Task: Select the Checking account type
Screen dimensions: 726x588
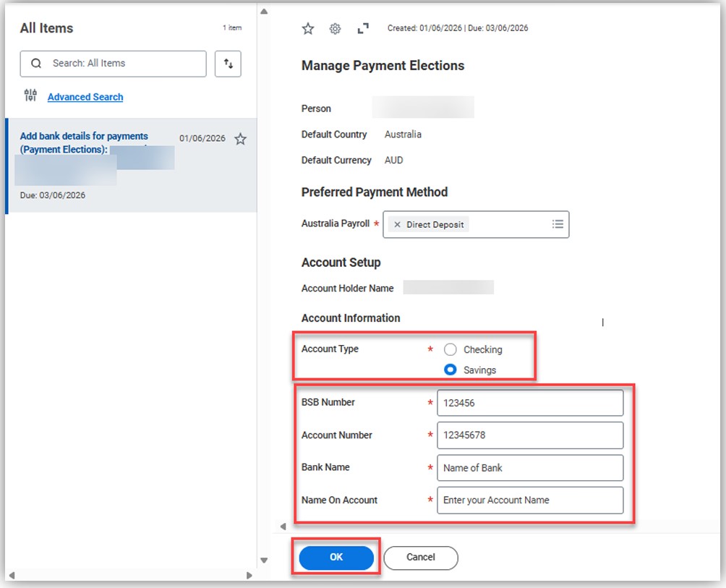Action: pos(450,349)
